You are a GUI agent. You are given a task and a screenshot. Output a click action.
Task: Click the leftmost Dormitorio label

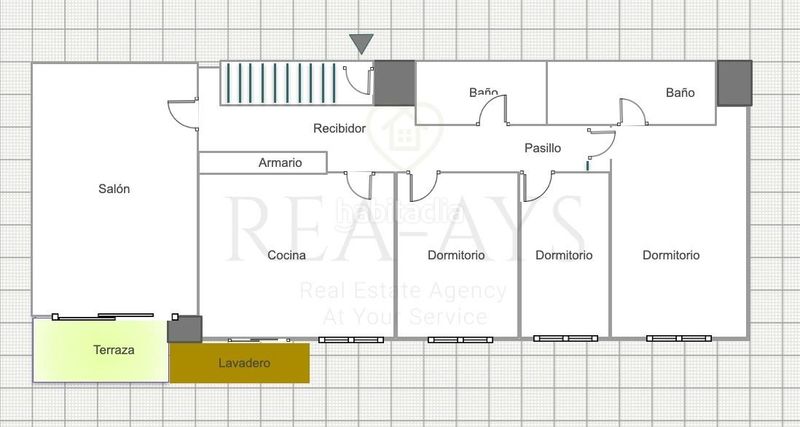coord(456,255)
